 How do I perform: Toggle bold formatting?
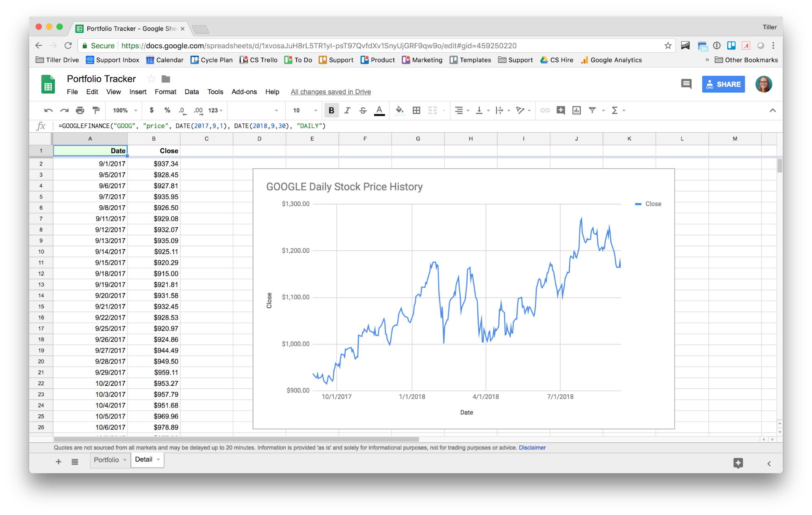pyautogui.click(x=331, y=110)
